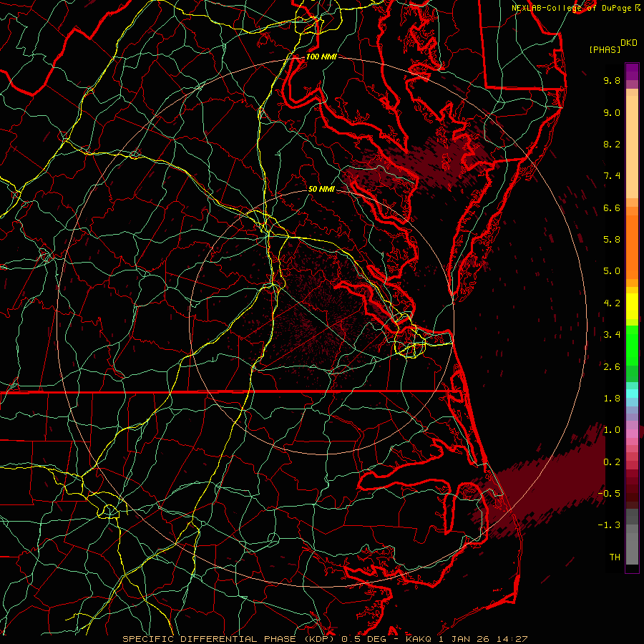Click the 8.2 scale label
644x644 pixels.
612,144
